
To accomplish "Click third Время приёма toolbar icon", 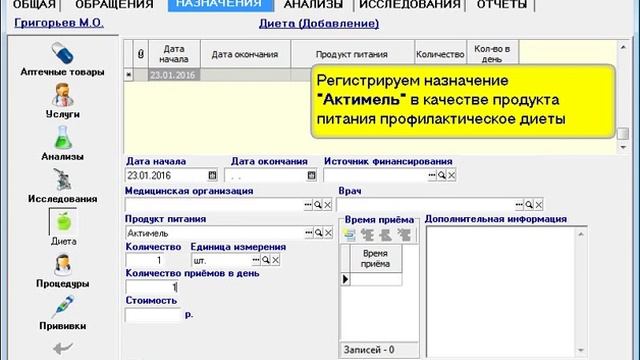I will click(x=386, y=235).
